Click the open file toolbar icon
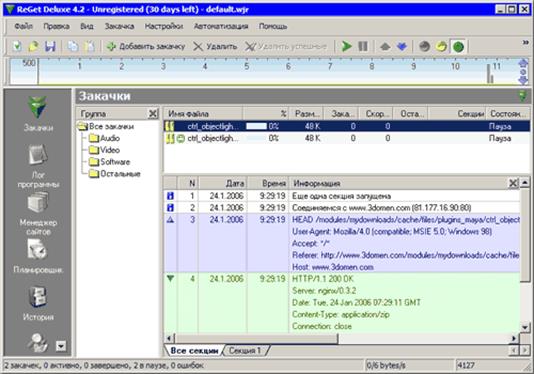 33,46
